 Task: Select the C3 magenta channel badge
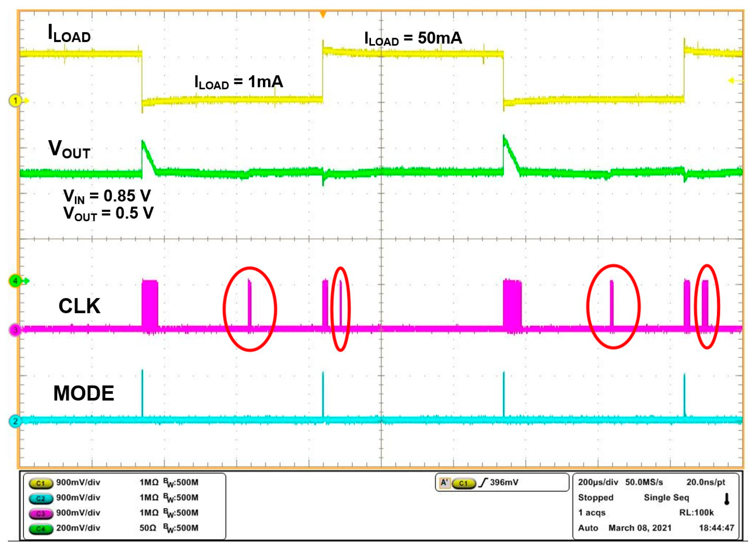pos(40,513)
